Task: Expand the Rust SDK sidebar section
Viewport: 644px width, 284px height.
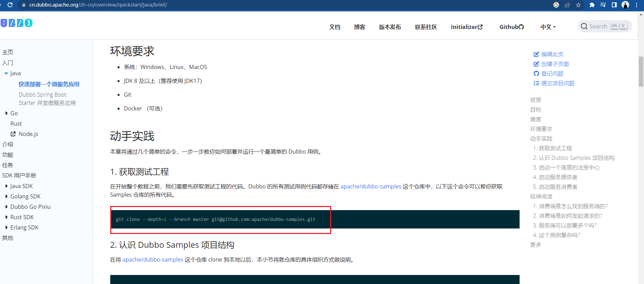Action: point(6,217)
